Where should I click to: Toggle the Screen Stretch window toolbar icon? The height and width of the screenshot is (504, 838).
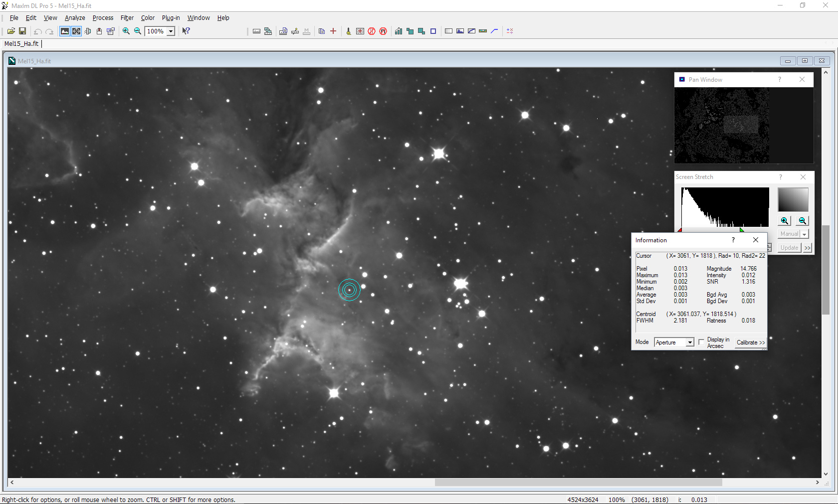click(x=65, y=31)
